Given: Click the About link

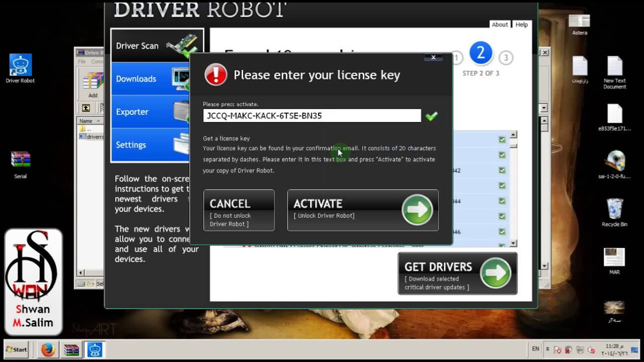Looking at the screenshot, I should point(500,25).
